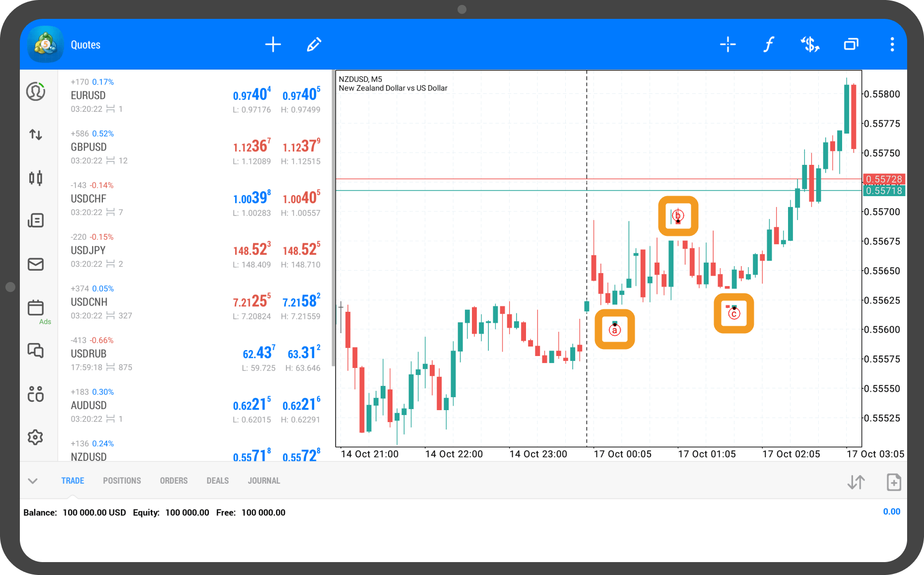This screenshot has width=924, height=575.
Task: Open the Deals tab
Action: (217, 481)
